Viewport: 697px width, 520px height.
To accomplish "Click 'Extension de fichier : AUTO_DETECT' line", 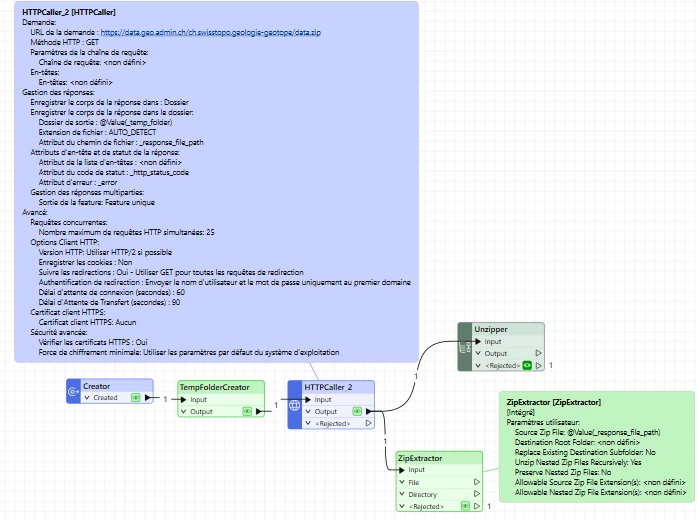I will point(97,132).
